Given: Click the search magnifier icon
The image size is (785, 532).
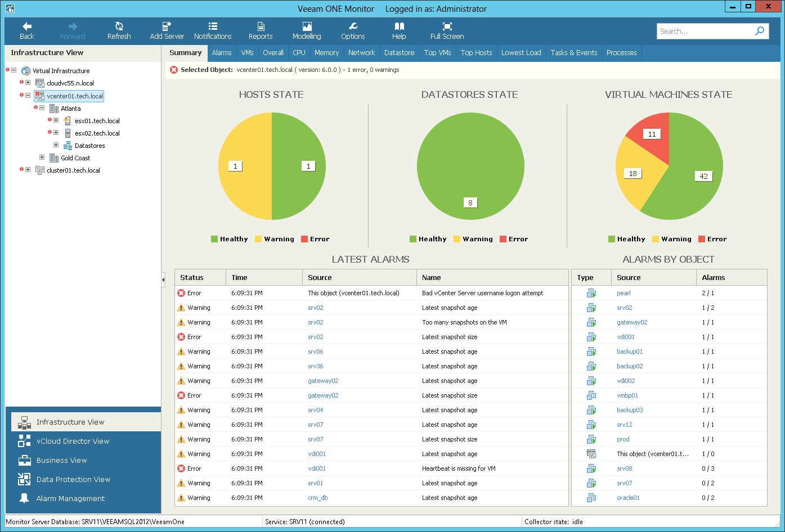Looking at the screenshot, I should (760, 31).
